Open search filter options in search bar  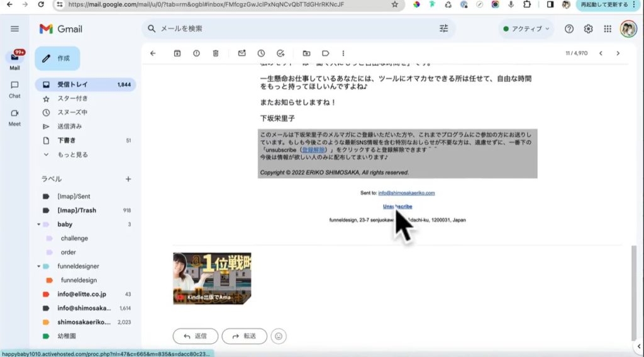[x=443, y=29]
